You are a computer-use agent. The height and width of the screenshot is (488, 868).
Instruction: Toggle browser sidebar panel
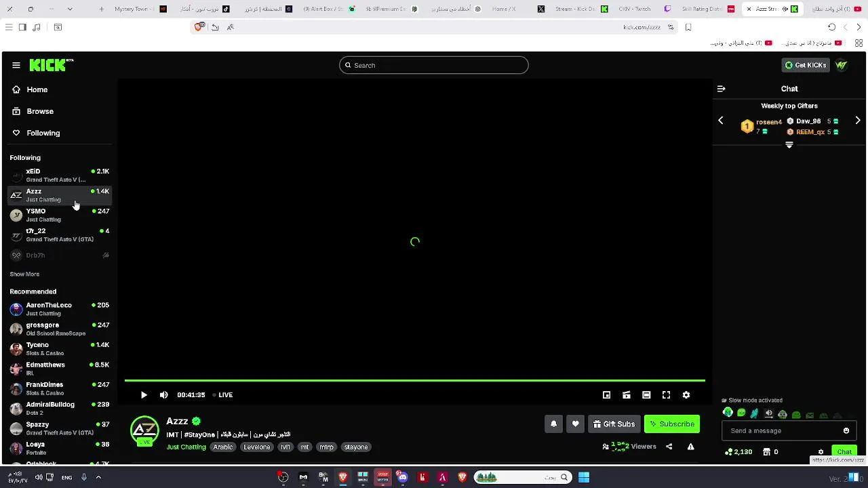[x=22, y=27]
